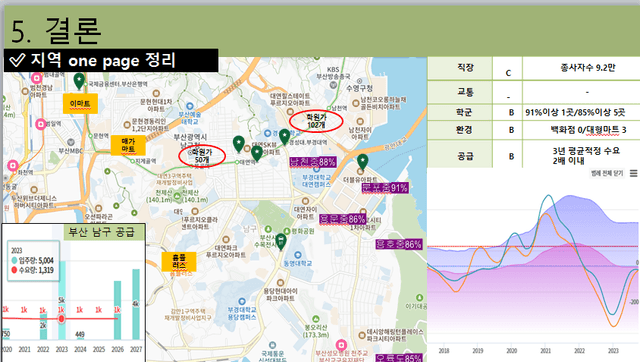Click the blue 부산예술대학교 school icon
This screenshot has height=362, width=640.
[x=189, y=107]
